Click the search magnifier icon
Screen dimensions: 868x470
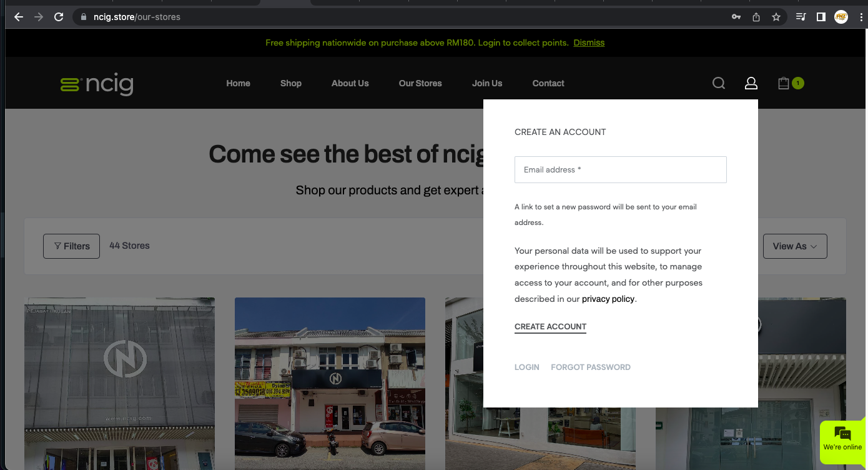(x=719, y=83)
